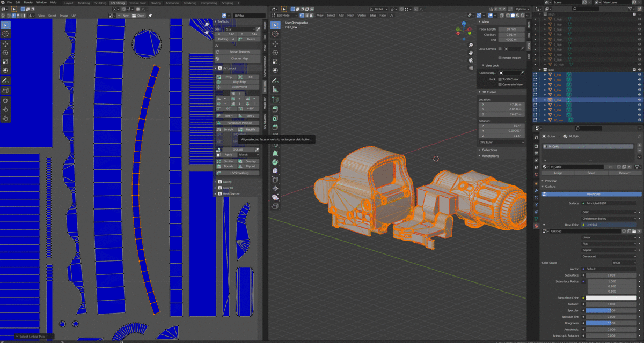Open the Islands dropdown next to Apply in TexTools
Image resolution: width=644 pixels, height=343 pixels.
click(x=247, y=154)
